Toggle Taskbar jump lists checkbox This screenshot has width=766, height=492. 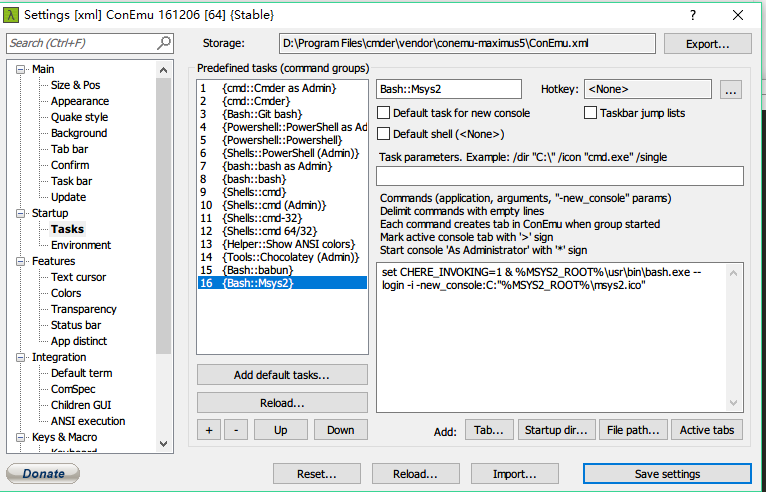click(590, 113)
